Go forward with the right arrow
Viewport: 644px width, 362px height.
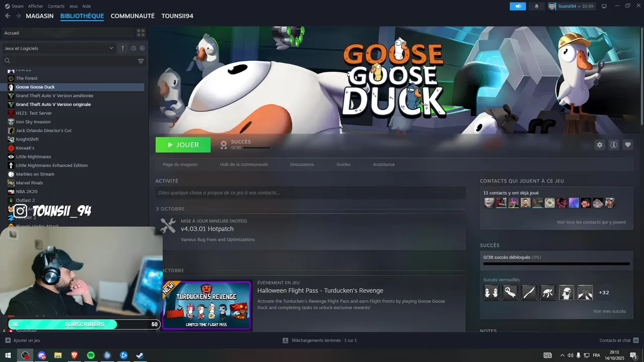click(18, 16)
